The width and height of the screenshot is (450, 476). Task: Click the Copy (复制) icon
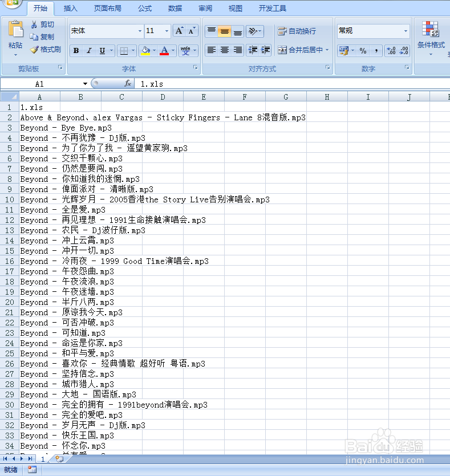coord(34,37)
